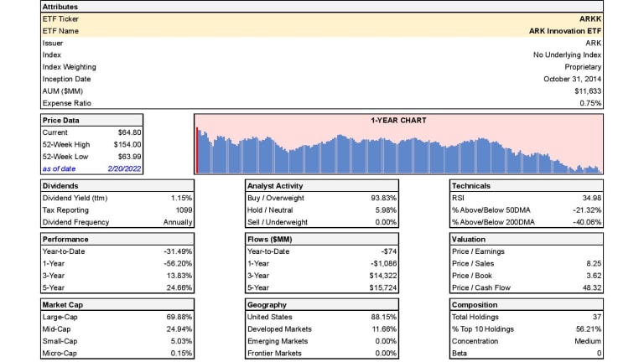Click the Frontier Markets label
The width and height of the screenshot is (644, 362).
click(274, 354)
